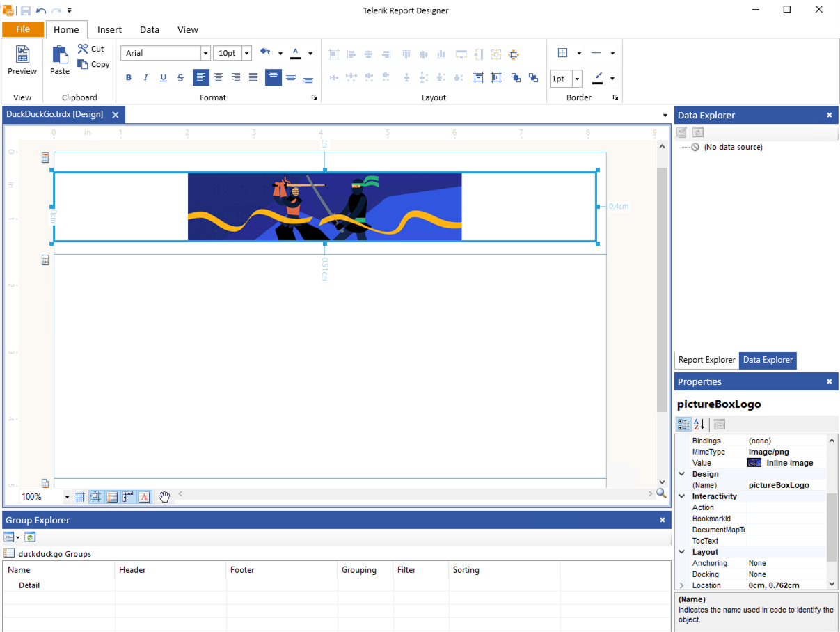Open the 1pt border width dropdown

tap(578, 79)
